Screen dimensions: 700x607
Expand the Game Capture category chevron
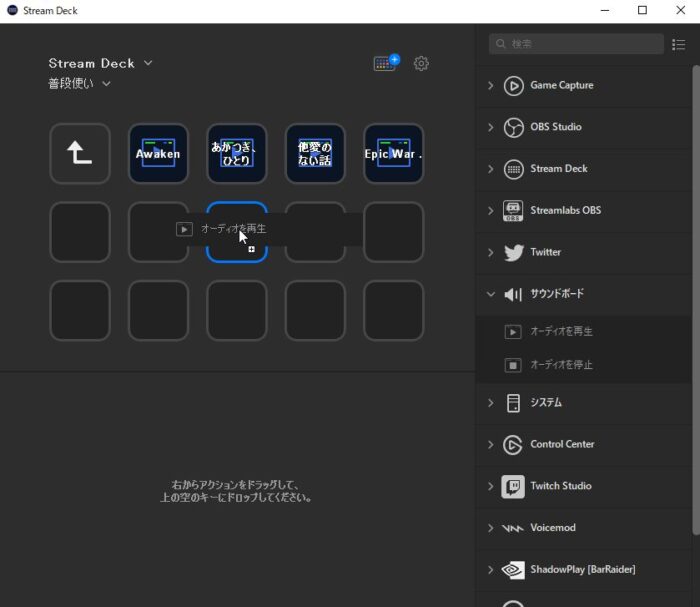coord(491,85)
